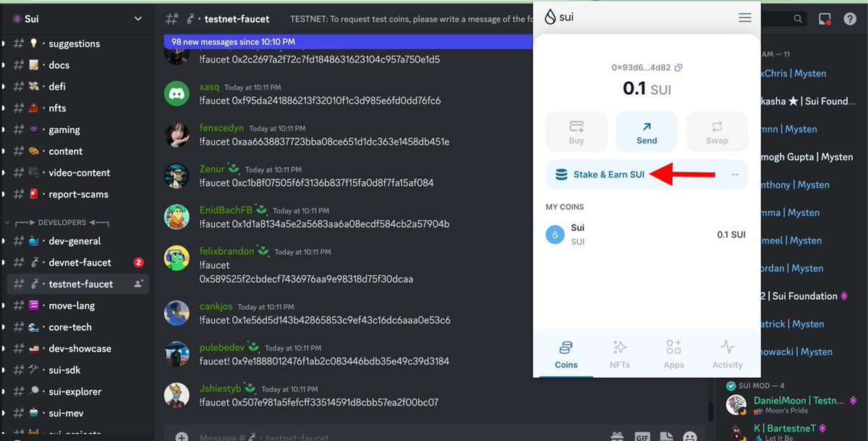The height and width of the screenshot is (441, 868).
Task: Click fenxcedyn's avatar
Action: click(x=177, y=135)
